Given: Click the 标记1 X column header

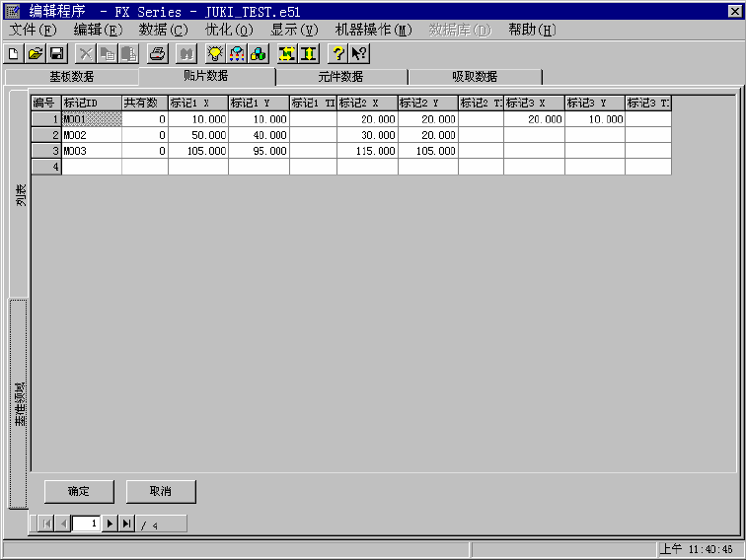Looking at the screenshot, I should [198, 103].
